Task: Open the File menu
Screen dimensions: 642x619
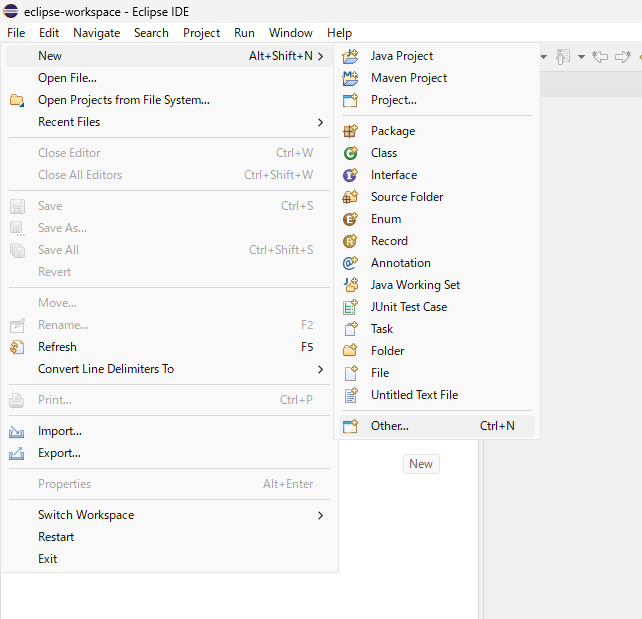Action: (x=16, y=33)
